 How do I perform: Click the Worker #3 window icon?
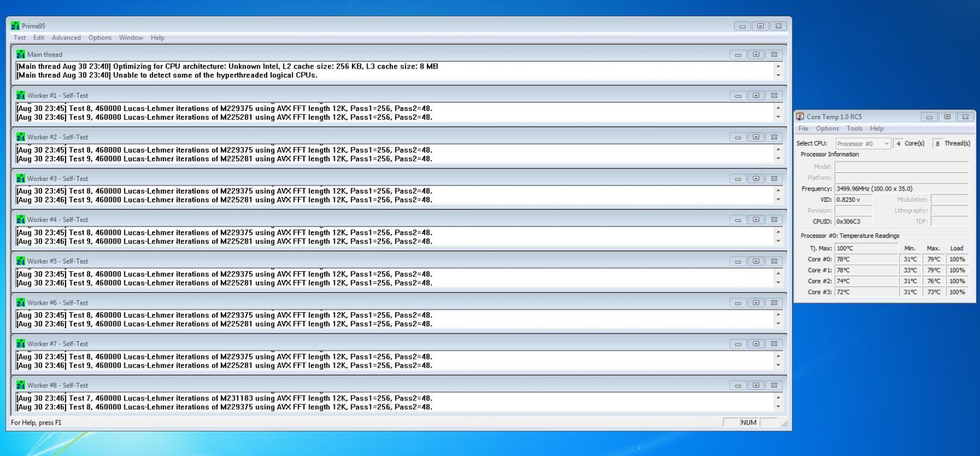(21, 178)
